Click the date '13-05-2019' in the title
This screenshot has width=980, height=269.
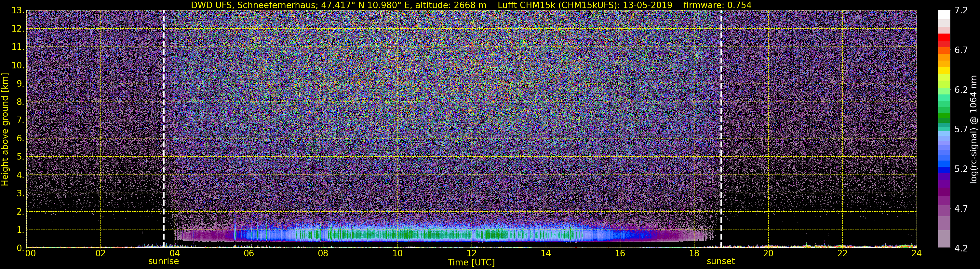648,5
